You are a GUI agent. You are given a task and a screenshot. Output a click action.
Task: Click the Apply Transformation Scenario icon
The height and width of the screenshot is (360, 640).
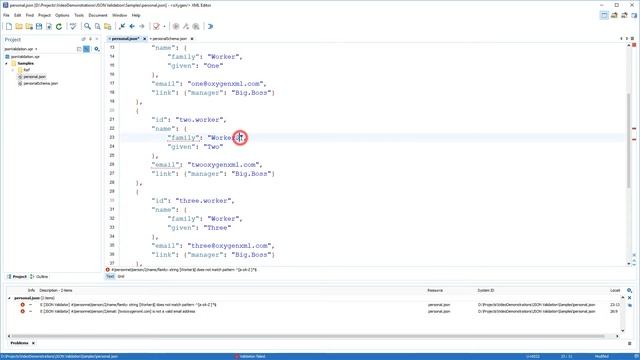(176, 27)
